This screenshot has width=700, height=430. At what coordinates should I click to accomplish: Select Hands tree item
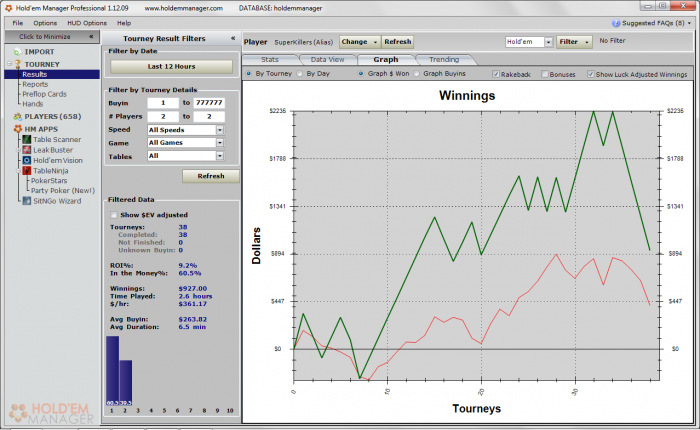33,104
